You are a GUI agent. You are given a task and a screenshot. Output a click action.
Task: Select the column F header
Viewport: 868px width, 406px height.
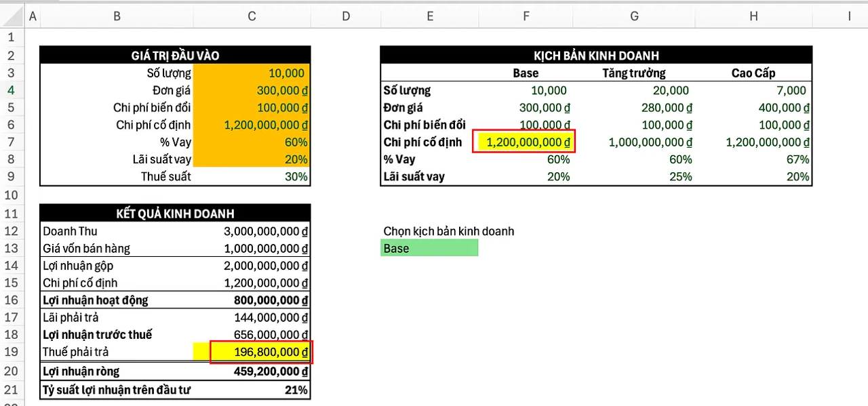pyautogui.click(x=526, y=16)
